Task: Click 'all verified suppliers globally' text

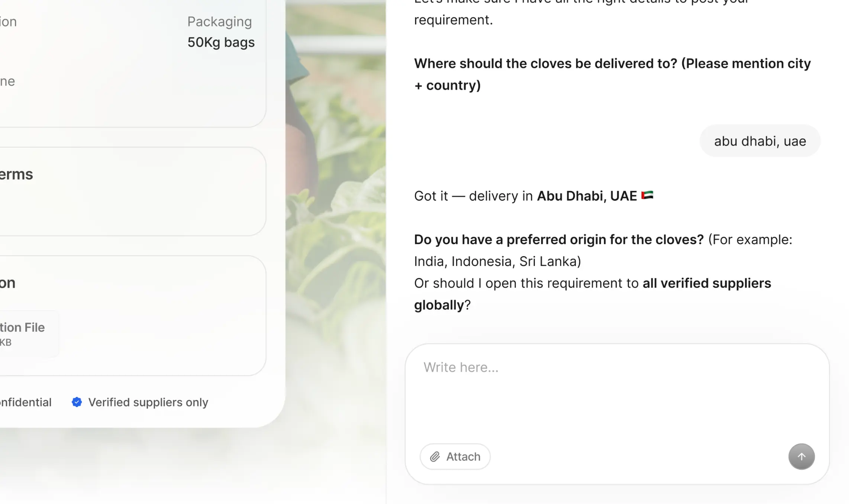Action: (x=706, y=283)
